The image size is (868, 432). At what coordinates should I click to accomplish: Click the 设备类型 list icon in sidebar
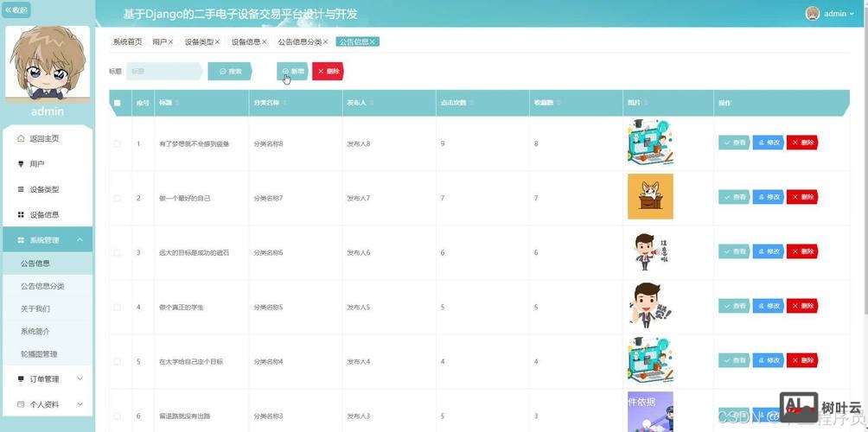click(21, 189)
